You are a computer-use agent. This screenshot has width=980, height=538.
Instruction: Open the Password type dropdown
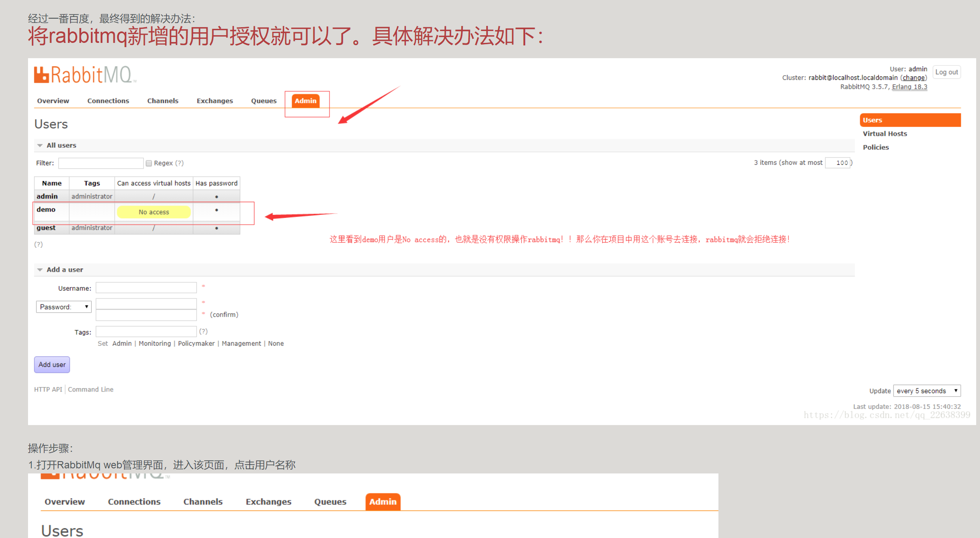click(x=64, y=307)
